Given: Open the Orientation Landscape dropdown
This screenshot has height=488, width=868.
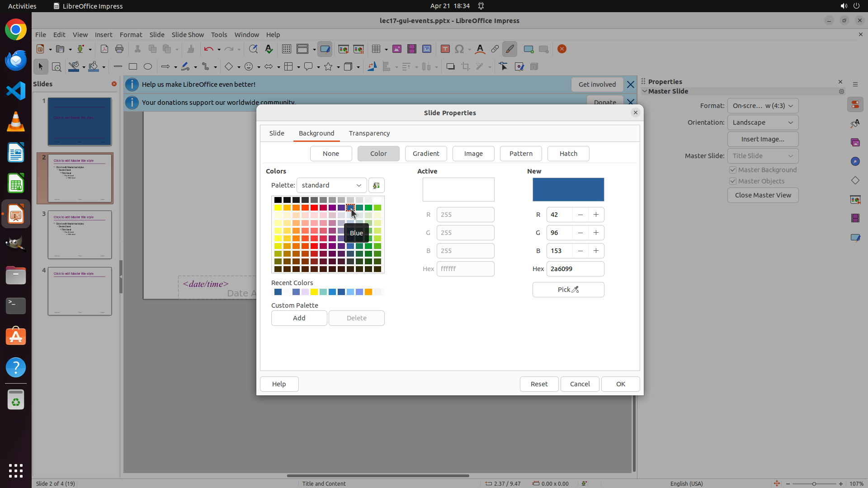Looking at the screenshot, I should pos(763,122).
